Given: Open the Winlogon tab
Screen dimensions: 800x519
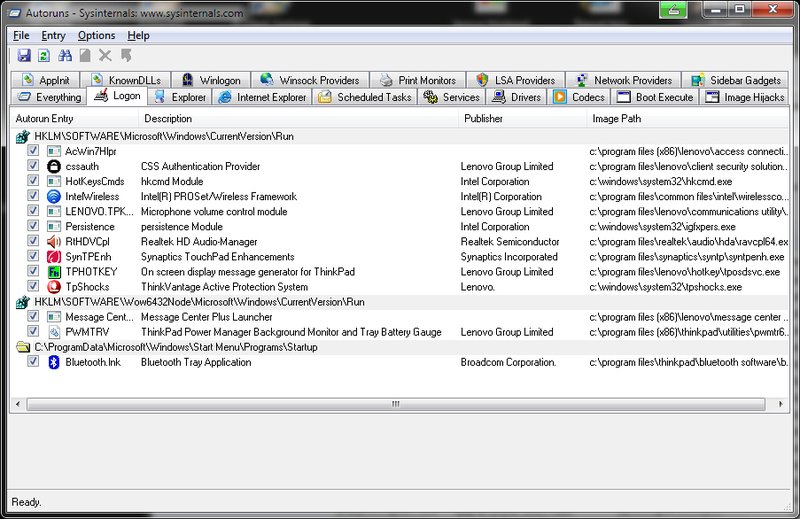Looking at the screenshot, I should pos(211,80).
